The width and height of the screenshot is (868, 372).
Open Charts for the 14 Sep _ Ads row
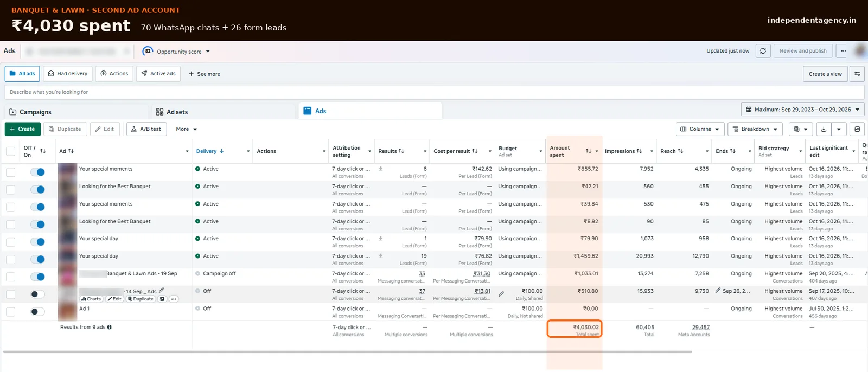[91, 299]
